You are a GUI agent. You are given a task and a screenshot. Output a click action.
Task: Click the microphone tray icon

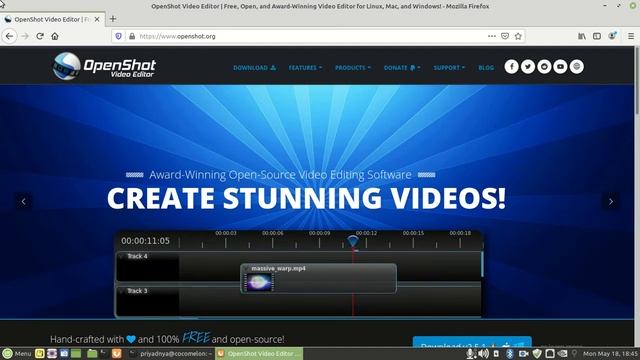[470, 353]
